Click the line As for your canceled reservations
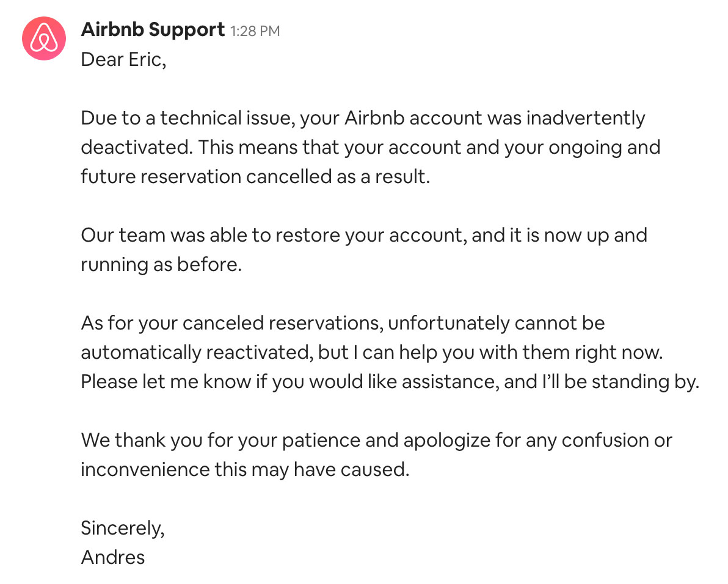 click(x=343, y=323)
